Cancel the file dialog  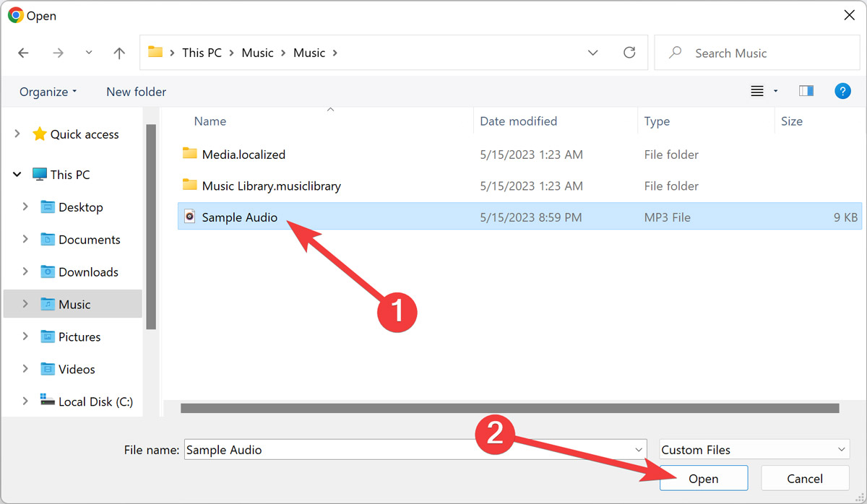click(x=803, y=478)
